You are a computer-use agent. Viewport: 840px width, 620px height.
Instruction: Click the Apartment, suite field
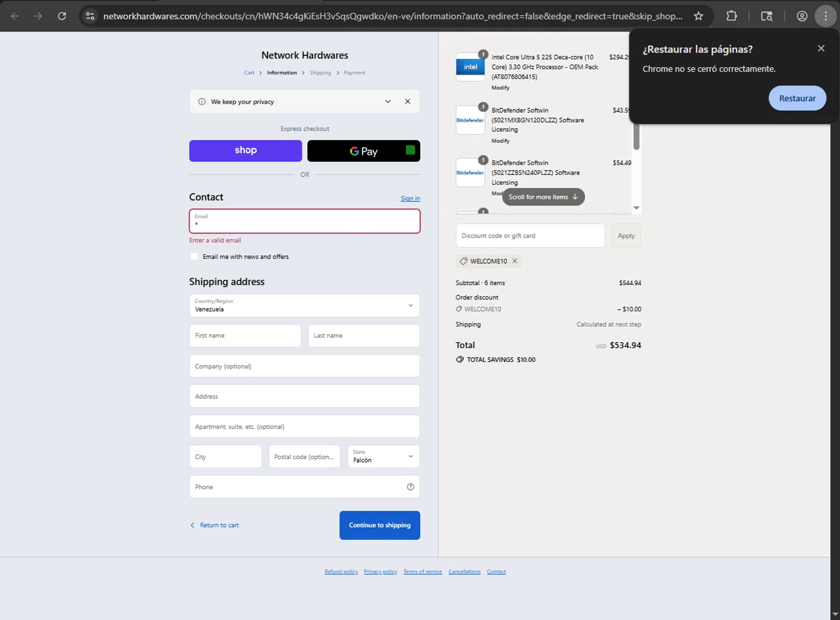pos(305,426)
